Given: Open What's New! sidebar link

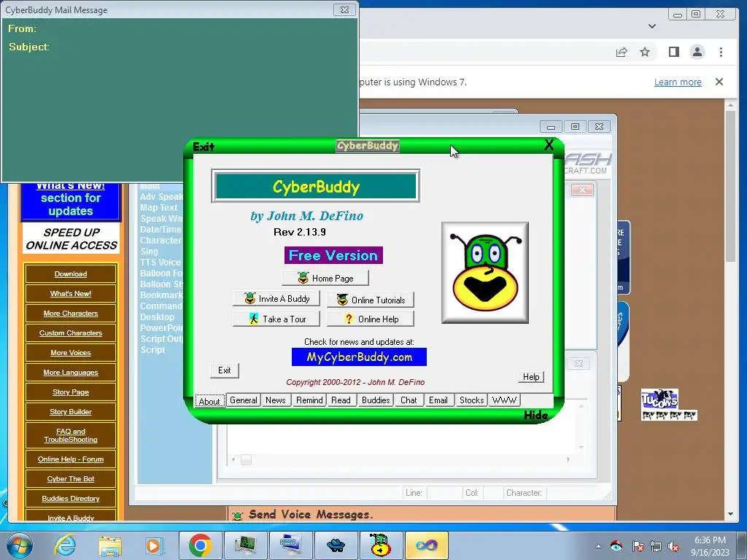Looking at the screenshot, I should [71, 293].
